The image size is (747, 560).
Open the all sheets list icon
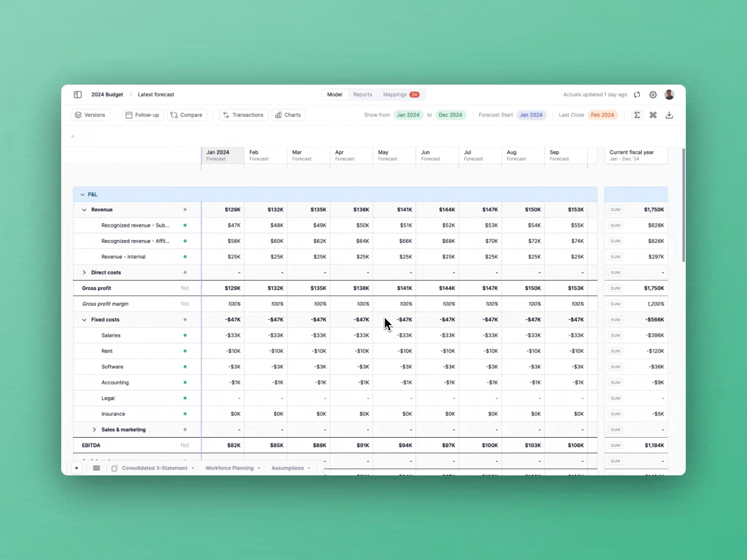96,468
